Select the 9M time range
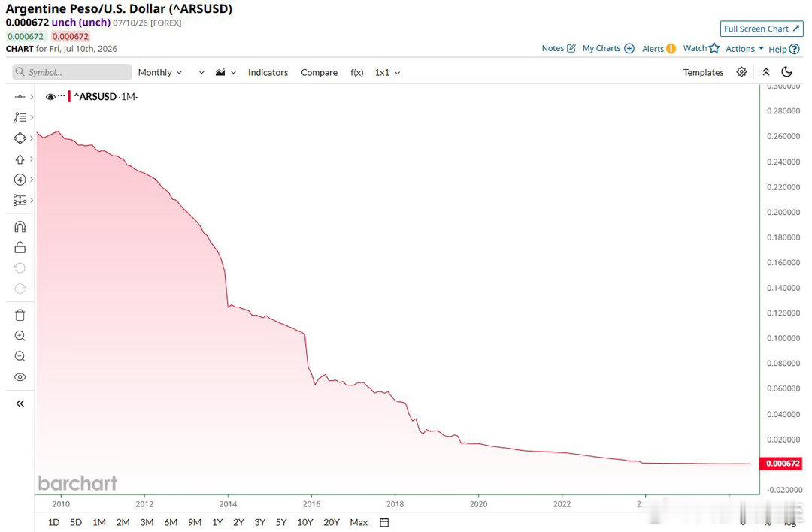 [194, 523]
